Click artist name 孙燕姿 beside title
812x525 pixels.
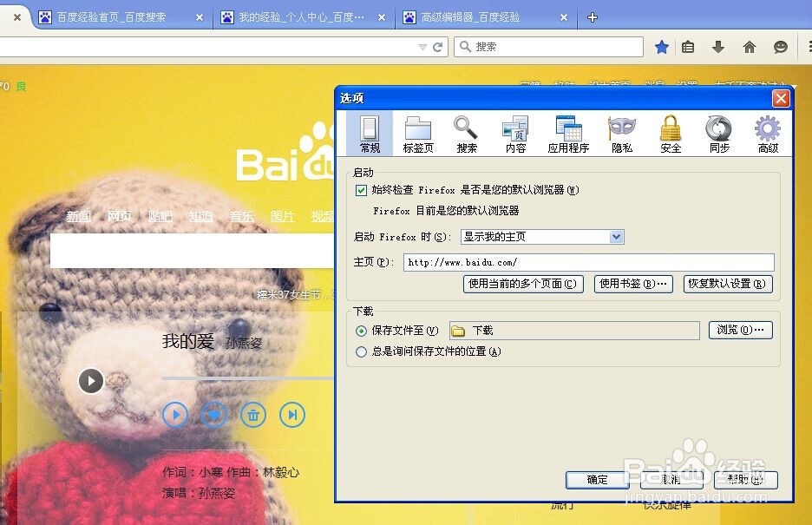(244, 343)
